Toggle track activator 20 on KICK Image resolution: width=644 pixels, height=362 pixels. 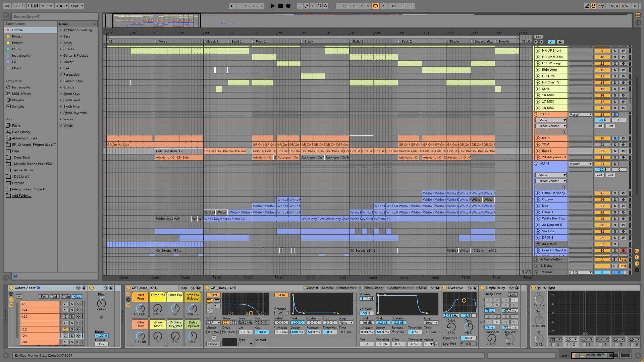[x=602, y=138]
